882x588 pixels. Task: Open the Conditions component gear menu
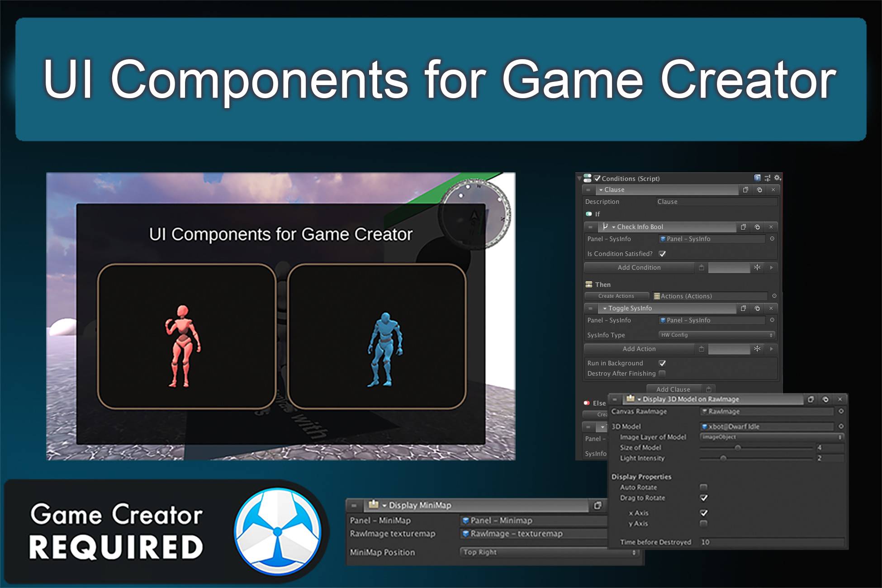pyautogui.click(x=777, y=178)
